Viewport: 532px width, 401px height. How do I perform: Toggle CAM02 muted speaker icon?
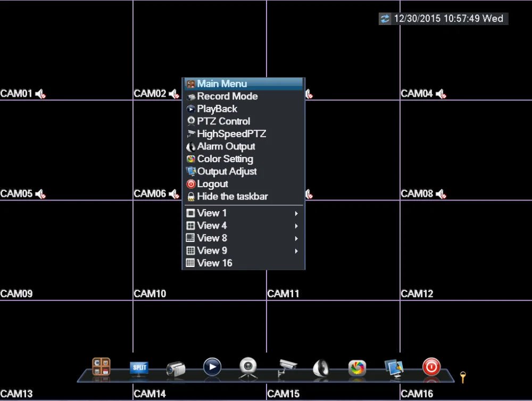pos(174,94)
